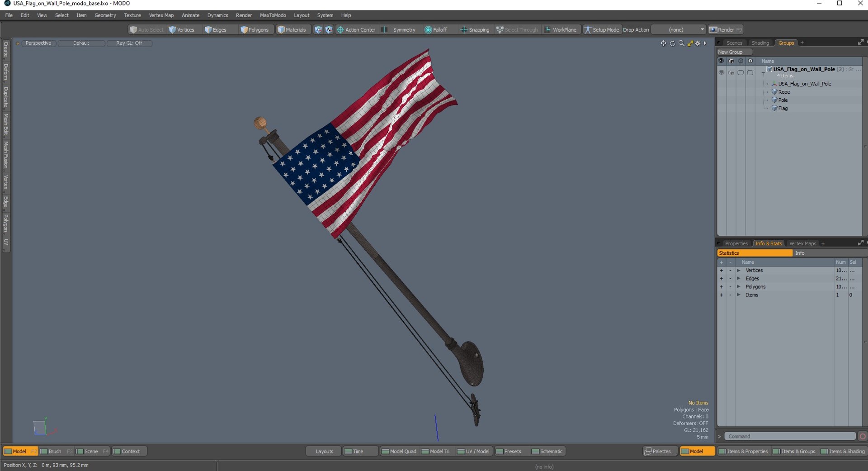Click the Render F9 button
Screen dimensions: 868x471
[x=726, y=30]
